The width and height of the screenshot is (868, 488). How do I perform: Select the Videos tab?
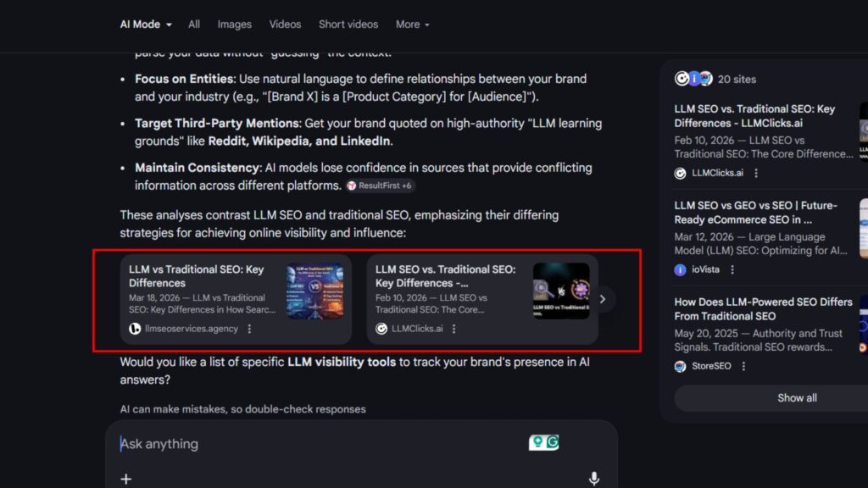coord(285,25)
